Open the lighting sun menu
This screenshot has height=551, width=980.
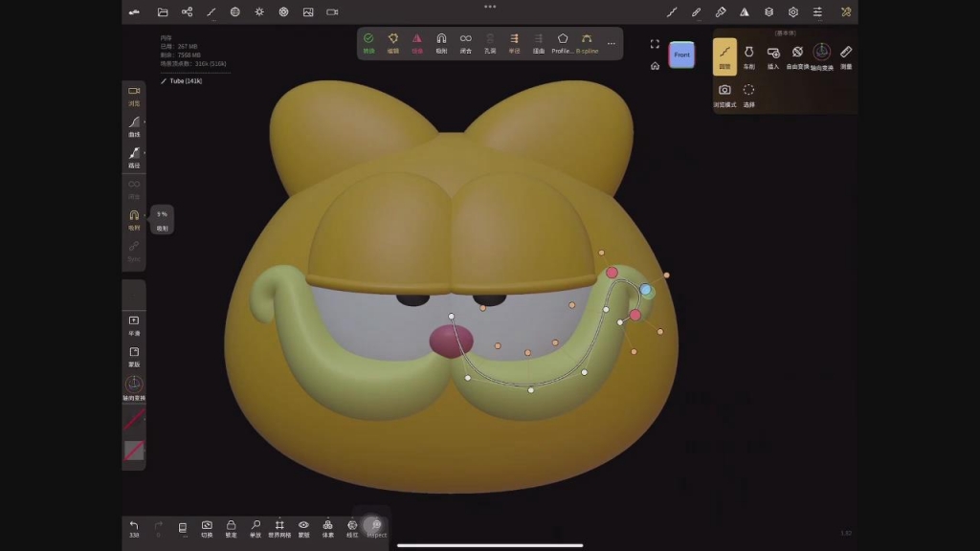point(259,11)
